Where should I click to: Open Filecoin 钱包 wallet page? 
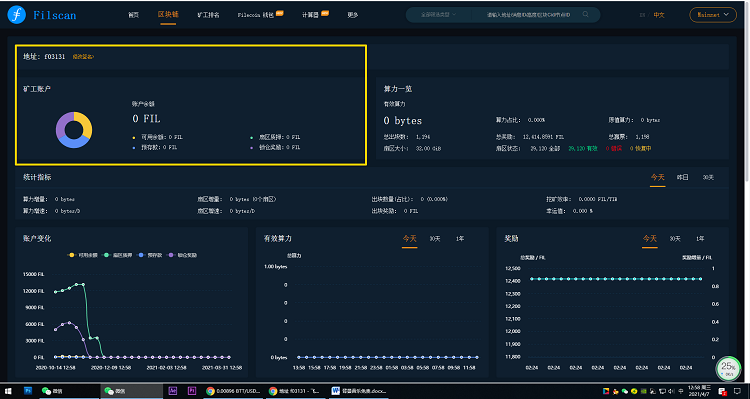256,15
